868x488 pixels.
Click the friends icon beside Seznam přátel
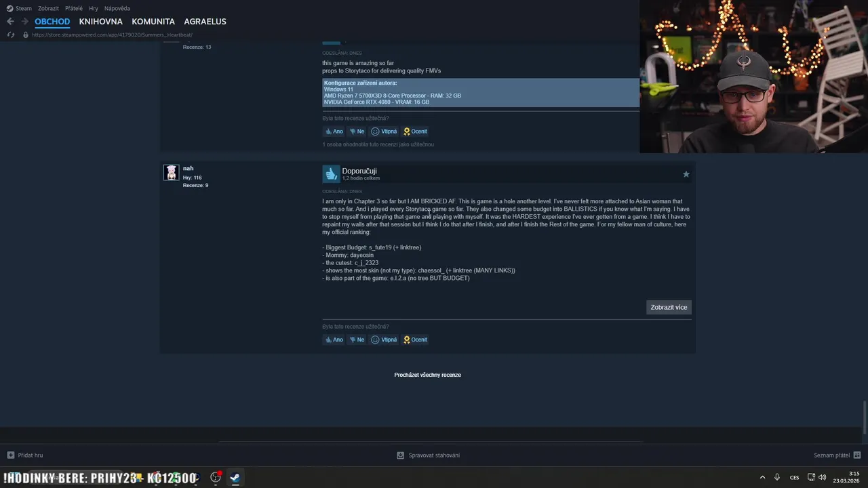pyautogui.click(x=857, y=455)
